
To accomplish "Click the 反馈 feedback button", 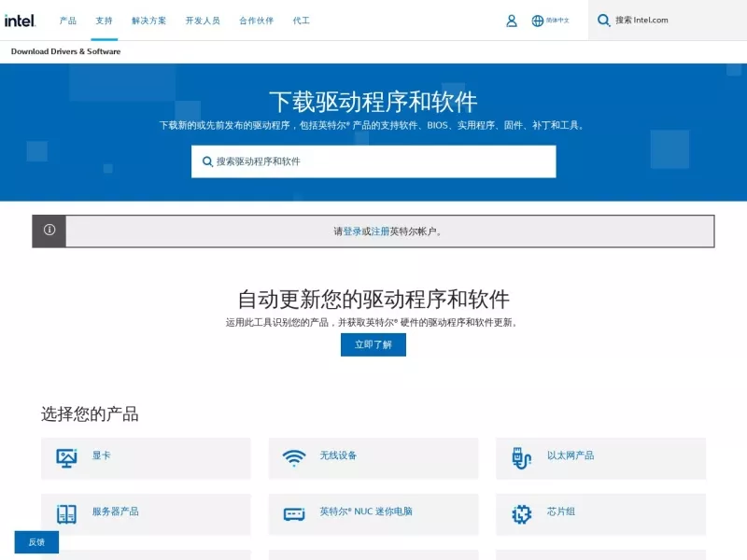I will (x=36, y=542).
